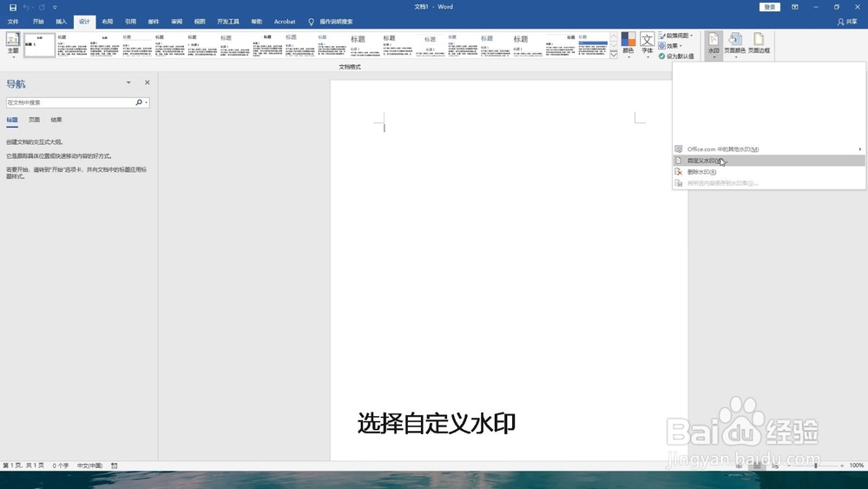Click the Ribbon Display Options icon
The width and height of the screenshot is (868, 489).
click(795, 7)
